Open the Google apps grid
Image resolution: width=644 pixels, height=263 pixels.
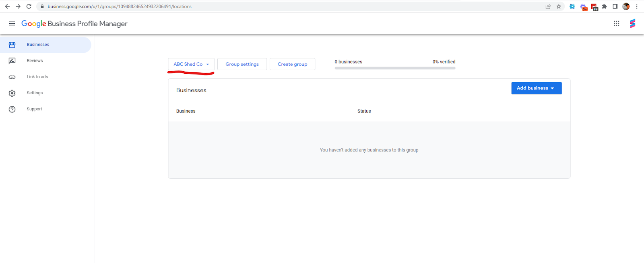coord(616,24)
